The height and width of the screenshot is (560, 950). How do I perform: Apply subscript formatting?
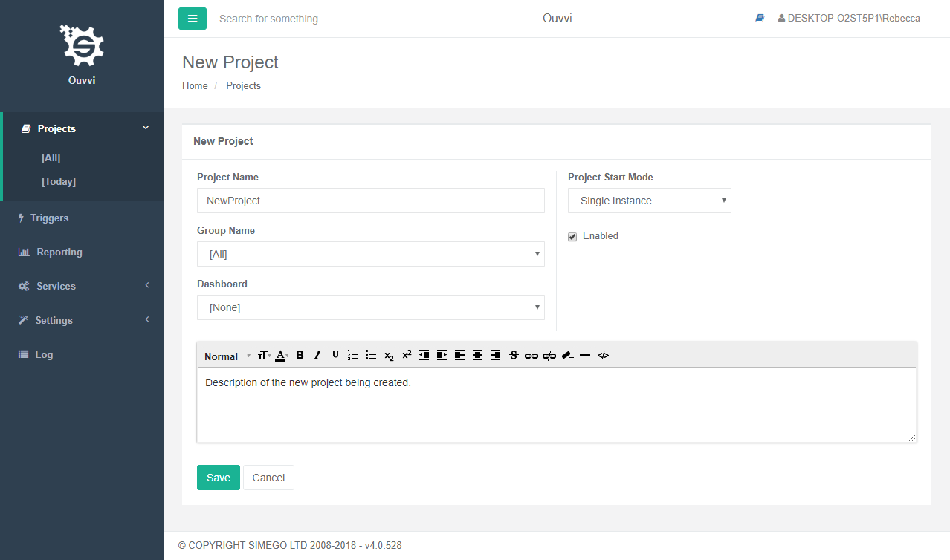tap(389, 355)
